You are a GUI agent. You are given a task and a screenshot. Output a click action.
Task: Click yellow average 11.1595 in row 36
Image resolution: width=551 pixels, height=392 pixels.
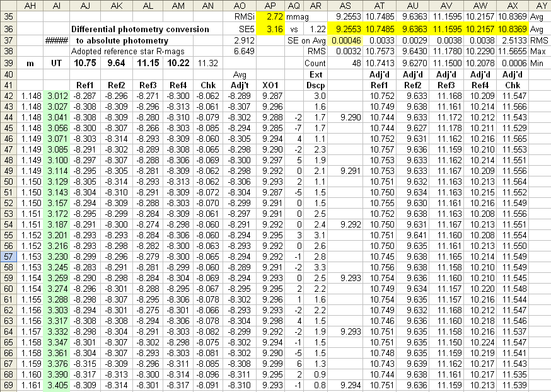tap(446, 29)
